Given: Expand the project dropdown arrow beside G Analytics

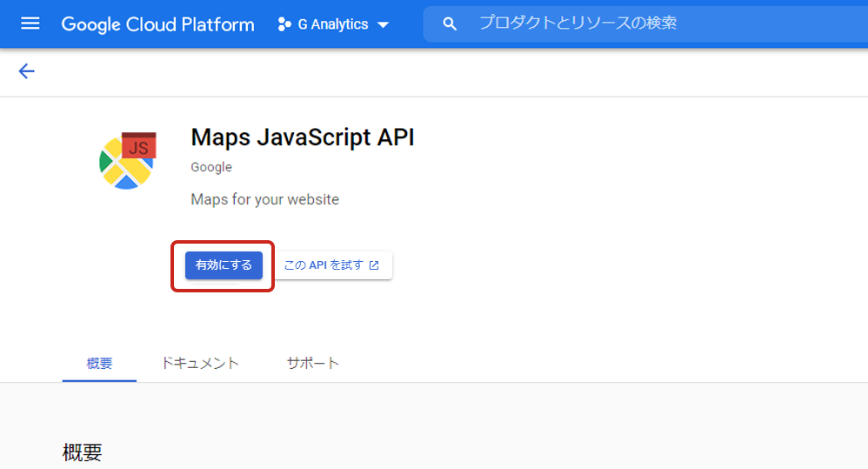Looking at the screenshot, I should pos(384,24).
